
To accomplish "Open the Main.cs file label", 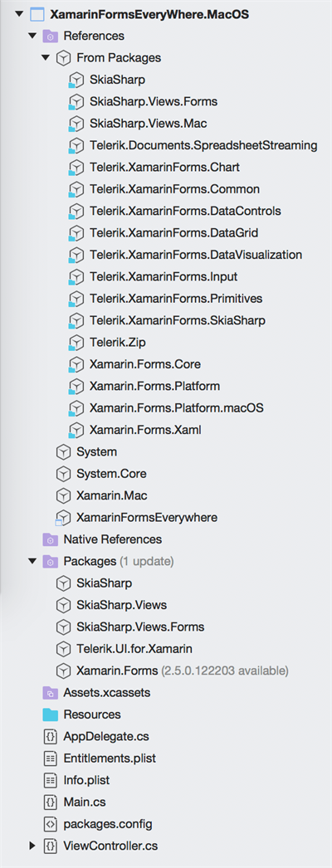I will pyautogui.click(x=85, y=802).
